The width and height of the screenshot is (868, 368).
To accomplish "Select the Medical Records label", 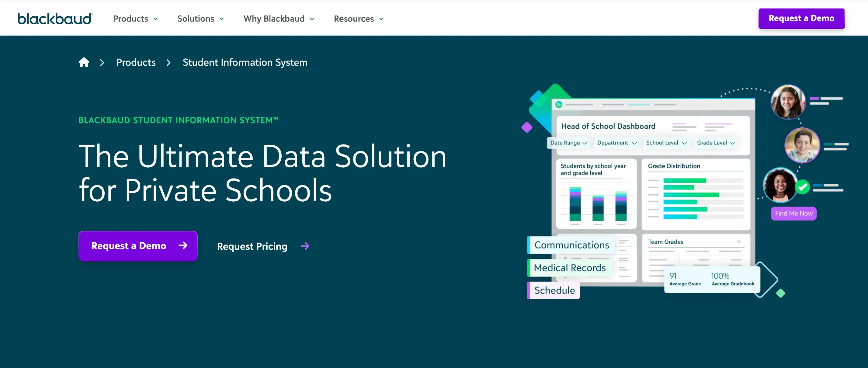I will click(x=569, y=268).
